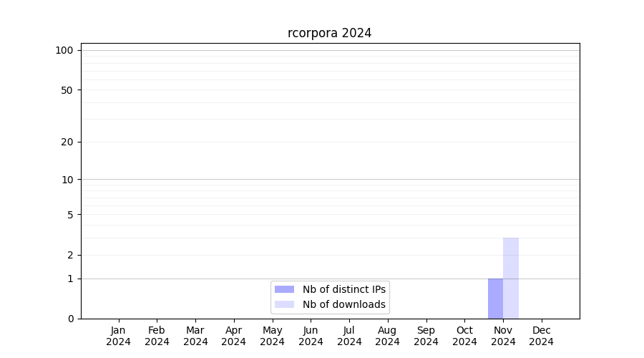Select the y-axis tick label '20'

(x=67, y=142)
